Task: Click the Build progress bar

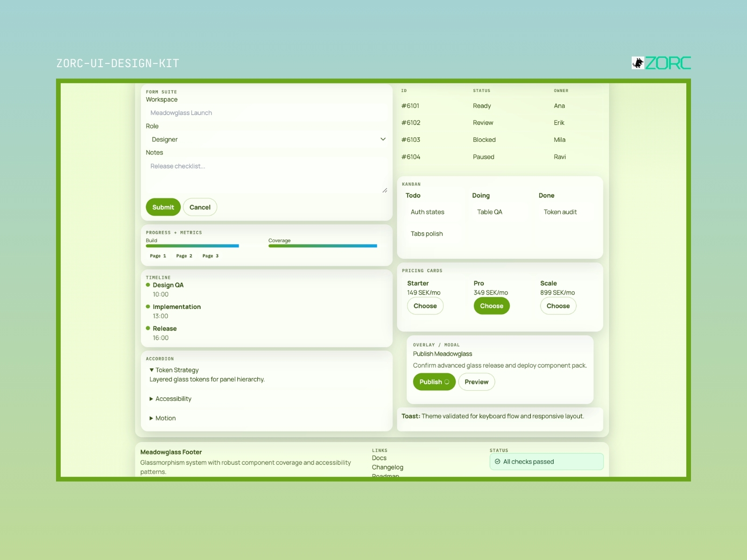Action: point(192,246)
